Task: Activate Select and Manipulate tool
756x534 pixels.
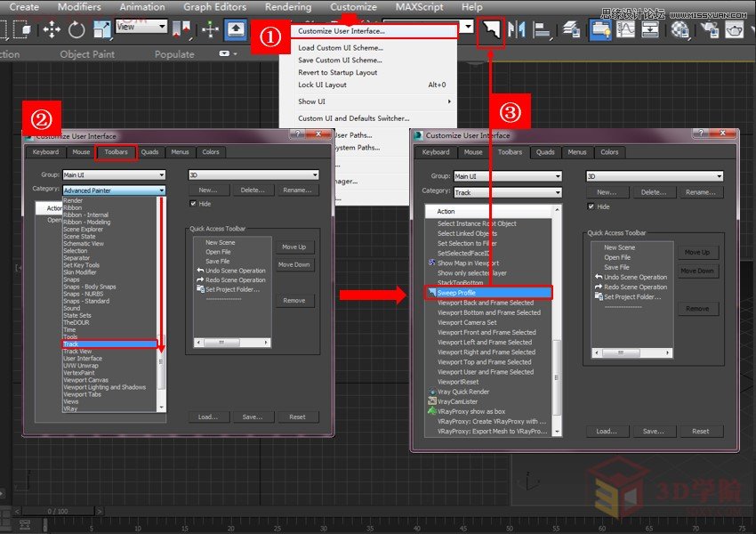Action: (211, 30)
